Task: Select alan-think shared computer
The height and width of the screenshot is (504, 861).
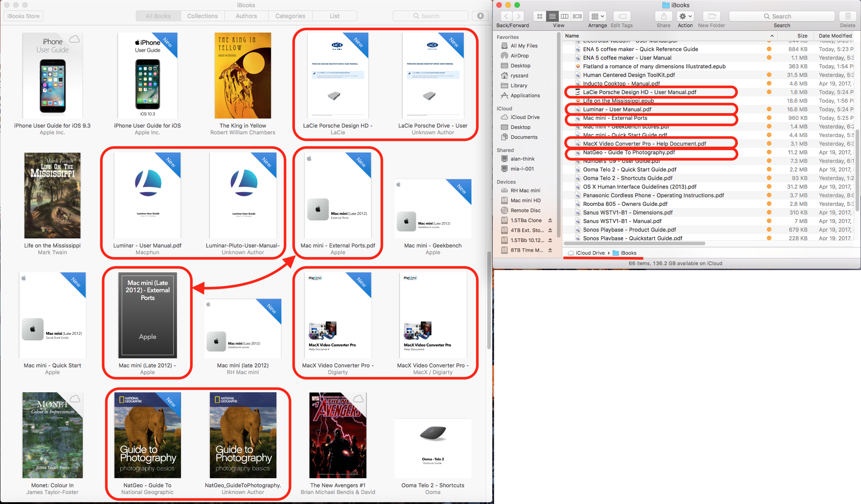Action: 523,159
